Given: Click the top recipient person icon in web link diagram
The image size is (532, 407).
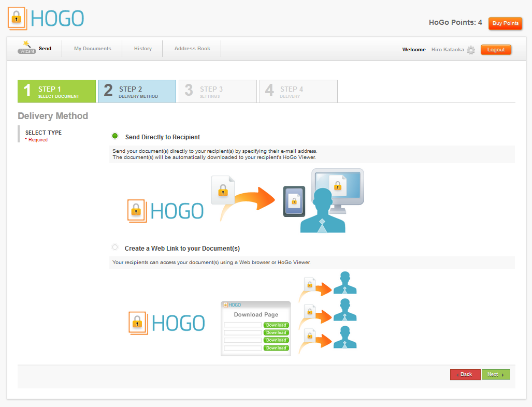Looking at the screenshot, I should point(344,284).
